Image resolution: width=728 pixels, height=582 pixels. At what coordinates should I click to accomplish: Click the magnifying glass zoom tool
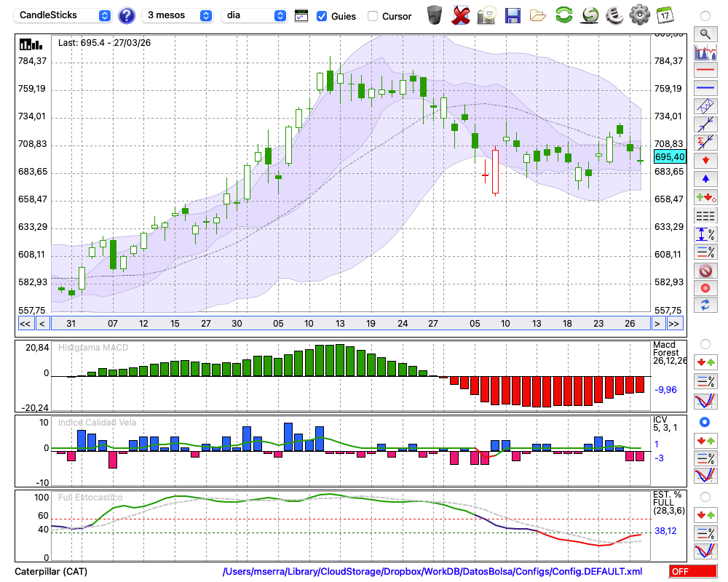point(705,33)
